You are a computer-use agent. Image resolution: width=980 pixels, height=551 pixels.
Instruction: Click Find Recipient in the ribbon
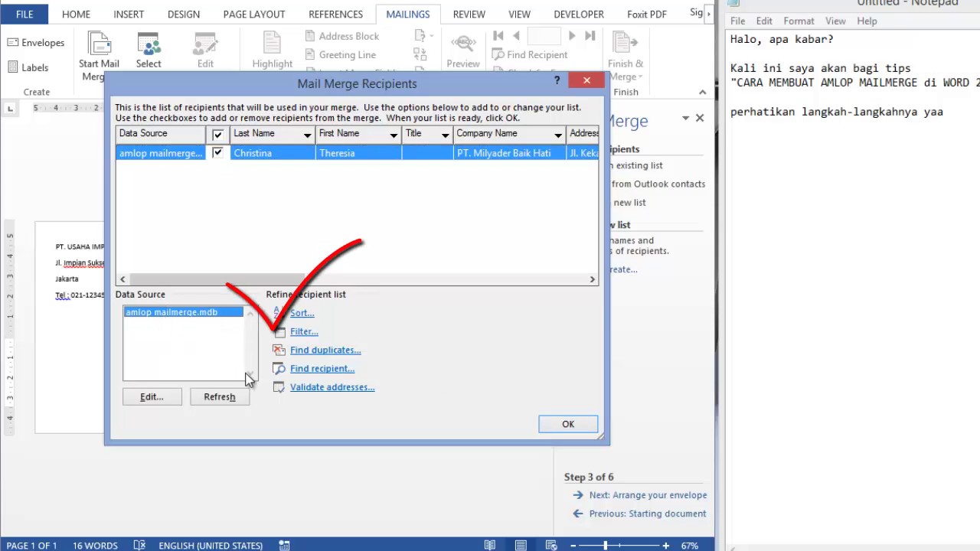tap(530, 54)
